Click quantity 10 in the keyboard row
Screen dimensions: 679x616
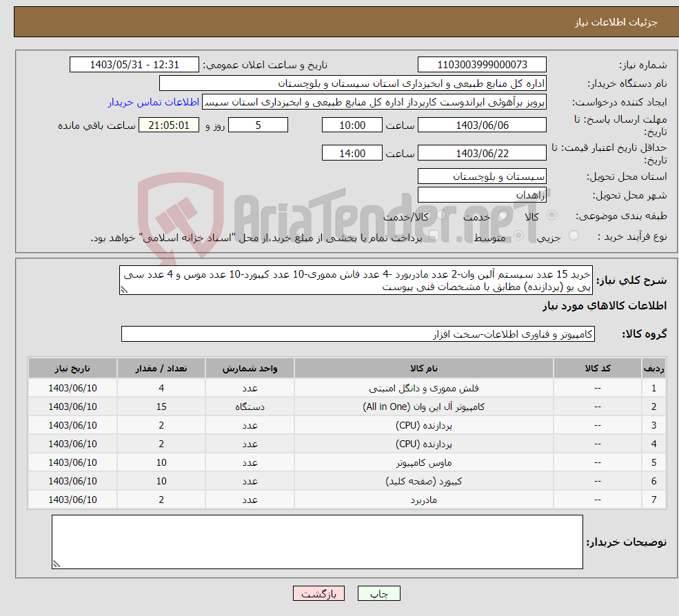click(161, 482)
